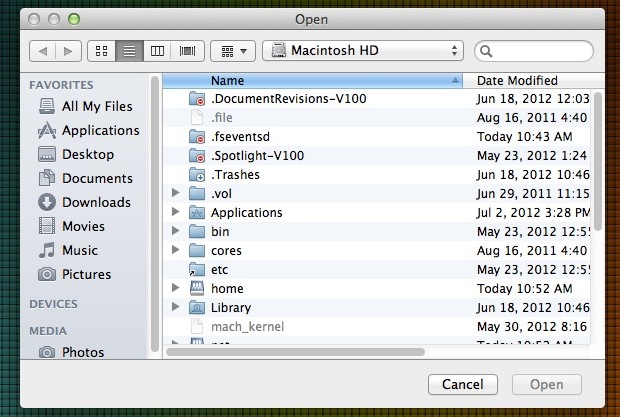Image resolution: width=620 pixels, height=417 pixels.
Task: Click the DEVICES section header in sidebar
Action: tap(53, 304)
